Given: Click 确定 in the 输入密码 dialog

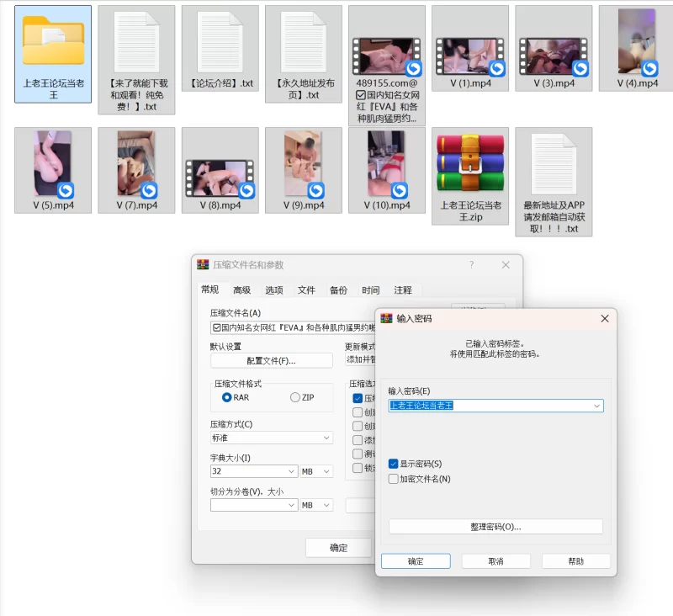Looking at the screenshot, I should [x=416, y=561].
